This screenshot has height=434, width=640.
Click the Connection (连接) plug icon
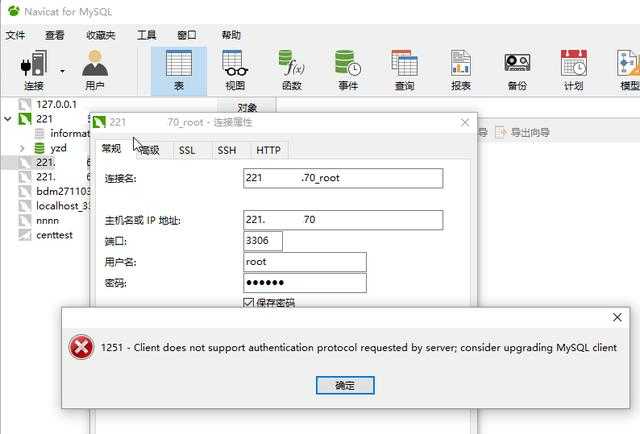pyautogui.click(x=34, y=64)
